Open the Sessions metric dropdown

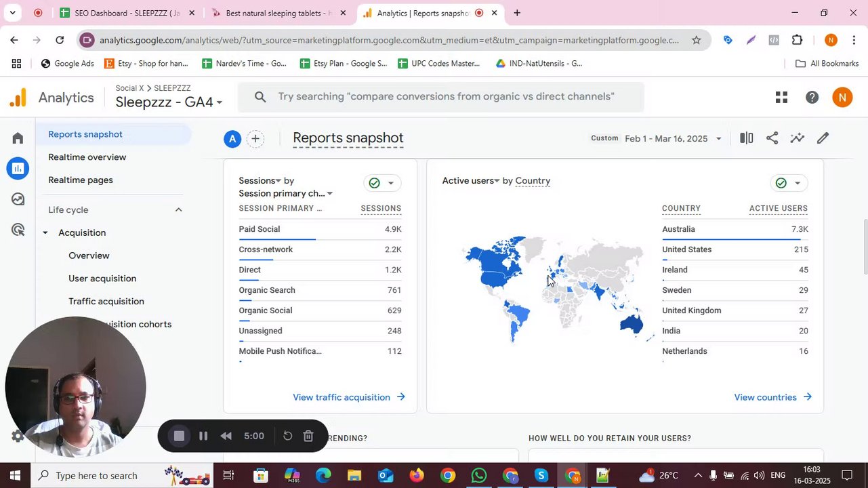tap(260, 181)
